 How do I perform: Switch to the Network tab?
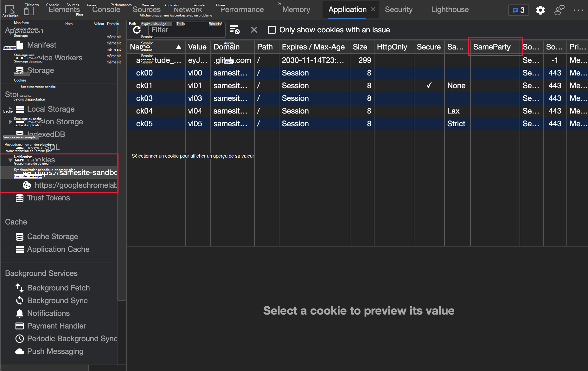tap(188, 10)
